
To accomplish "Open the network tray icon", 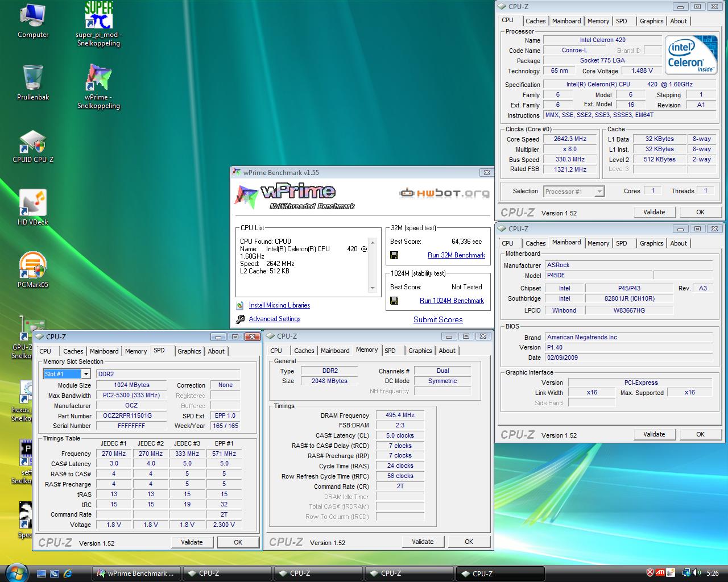I will pos(686,573).
